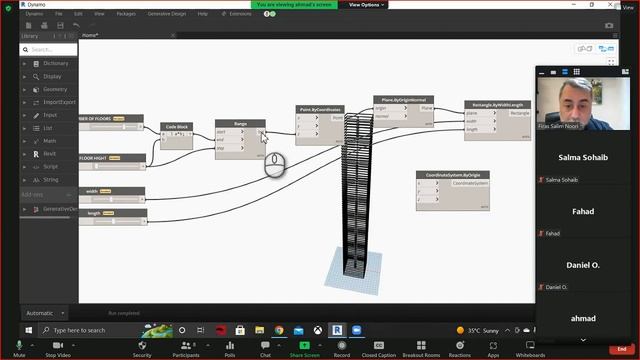
Task: Click the library Search field
Action: 48,50
